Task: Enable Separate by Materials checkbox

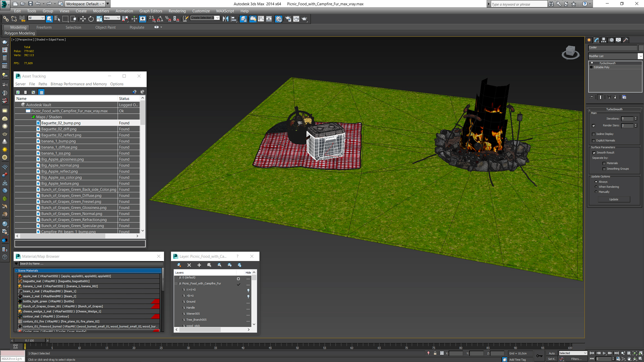Action: [x=604, y=164]
